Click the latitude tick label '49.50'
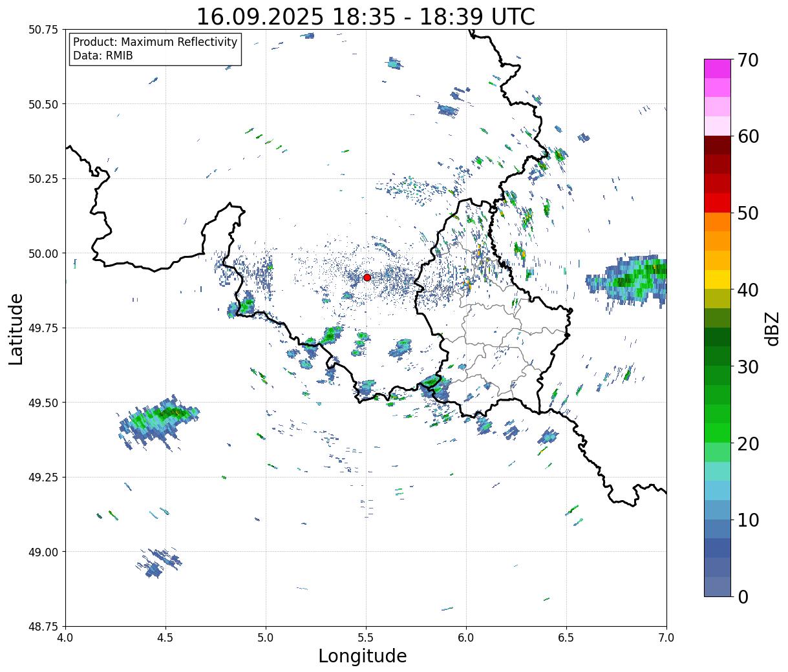788x672 pixels. tap(43, 403)
